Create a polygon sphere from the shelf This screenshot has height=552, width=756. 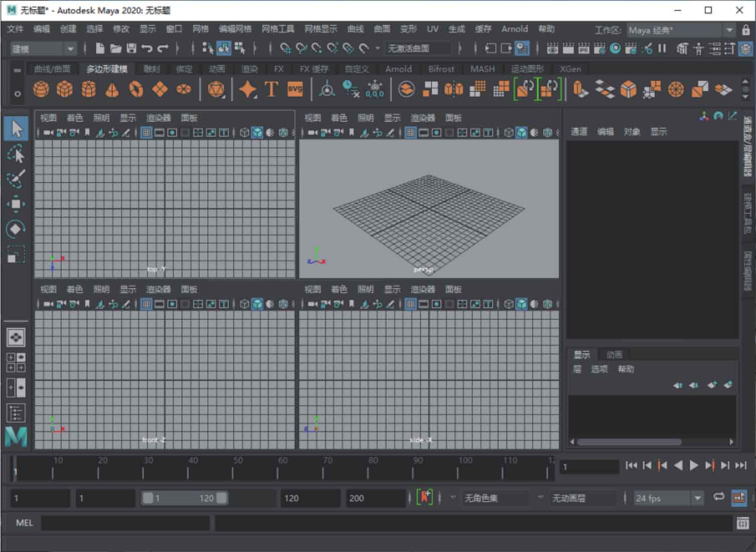point(41,89)
